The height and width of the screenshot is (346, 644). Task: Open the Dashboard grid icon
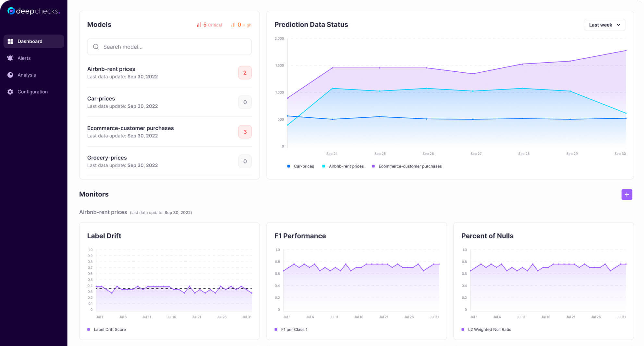click(10, 41)
